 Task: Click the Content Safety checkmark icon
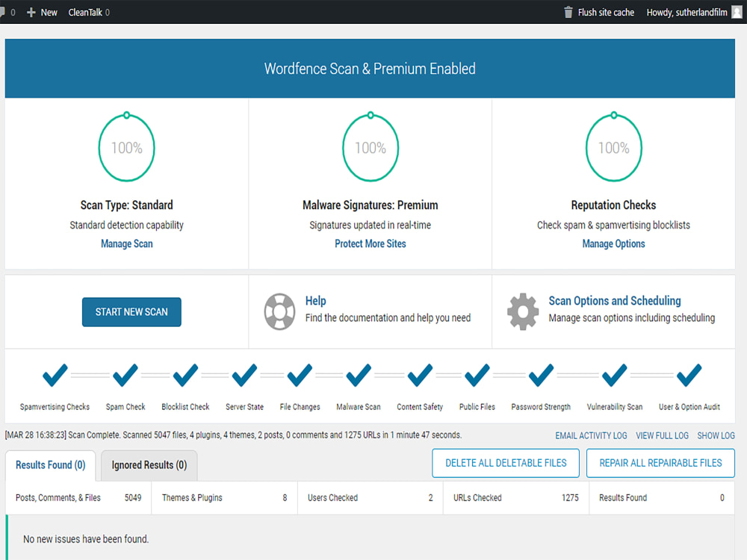tap(420, 376)
